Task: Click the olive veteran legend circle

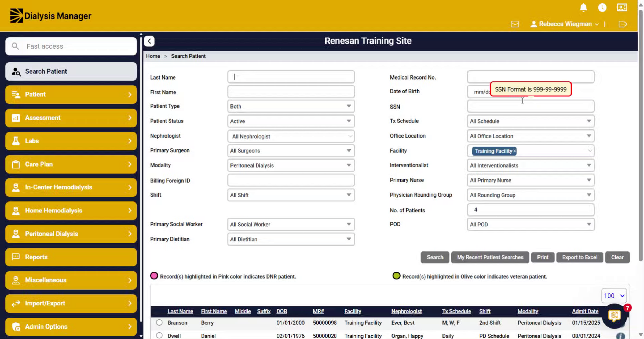Action: point(396,276)
